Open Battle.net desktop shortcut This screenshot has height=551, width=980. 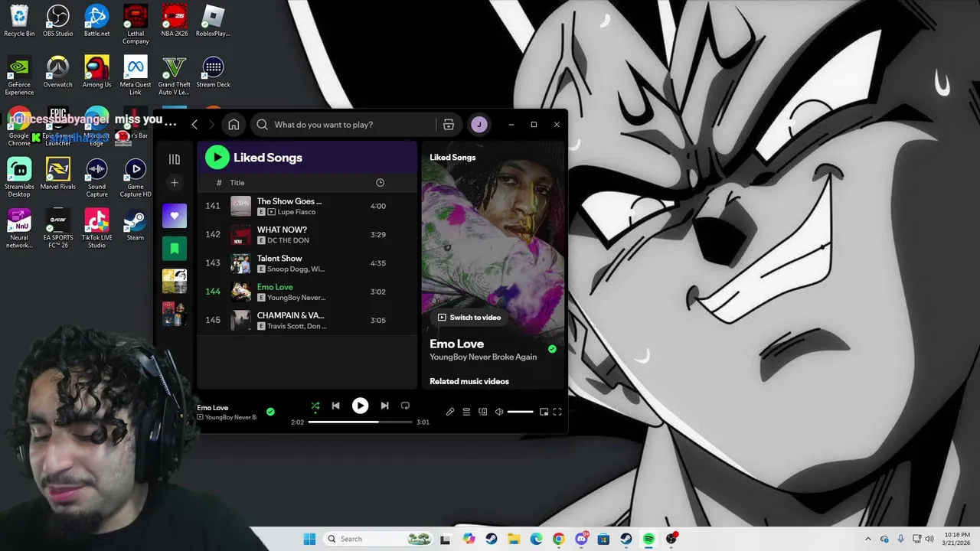coord(96,21)
